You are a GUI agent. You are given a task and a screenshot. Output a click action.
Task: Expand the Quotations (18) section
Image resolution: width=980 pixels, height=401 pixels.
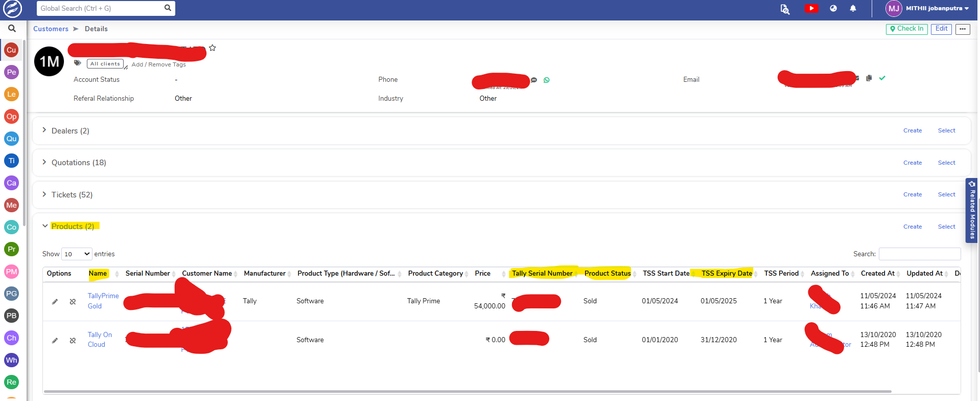point(44,162)
